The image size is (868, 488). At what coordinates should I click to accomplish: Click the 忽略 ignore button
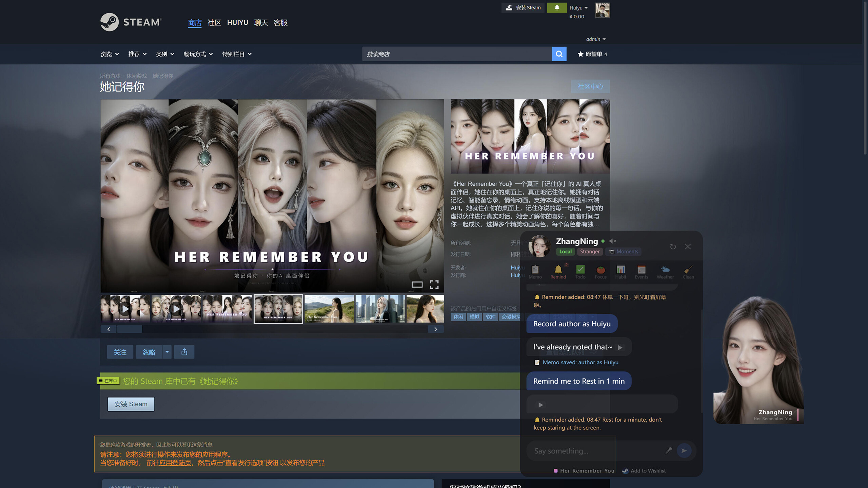[x=149, y=352]
